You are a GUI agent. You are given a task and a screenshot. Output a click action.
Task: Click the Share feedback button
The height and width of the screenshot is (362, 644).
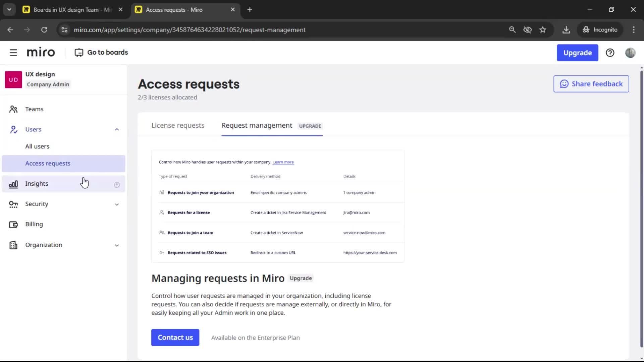click(x=591, y=84)
